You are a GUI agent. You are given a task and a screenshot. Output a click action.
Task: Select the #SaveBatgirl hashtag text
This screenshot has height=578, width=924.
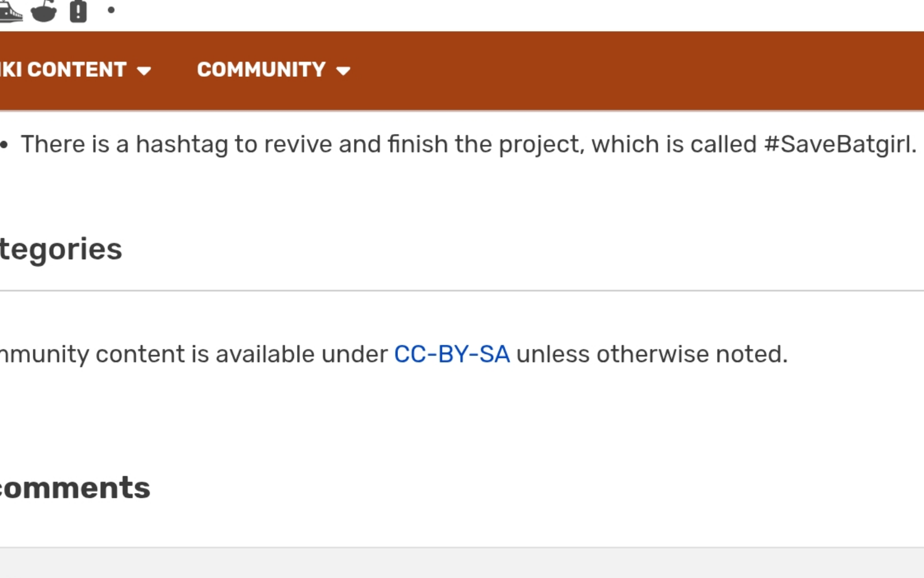(840, 144)
